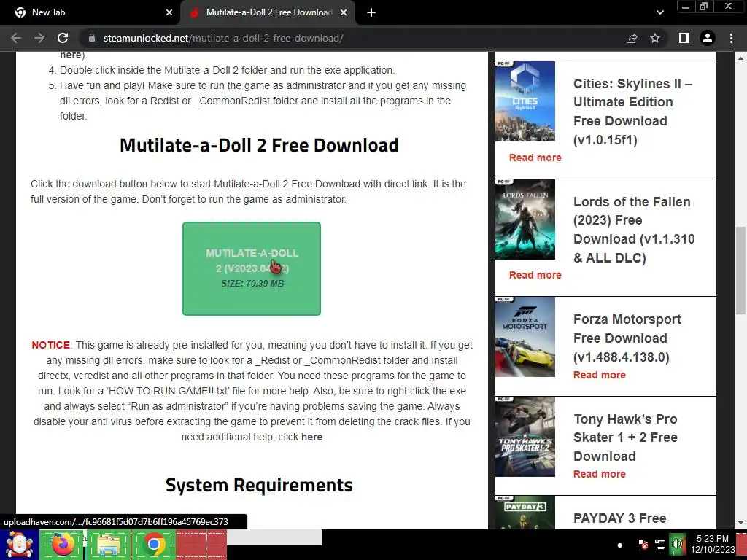Bookmark this page with the star
Screen dimensions: 747x560
[x=655, y=38]
